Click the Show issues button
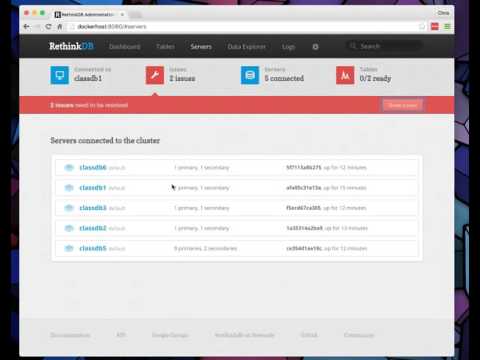This screenshot has height=360, width=480. pos(403,105)
